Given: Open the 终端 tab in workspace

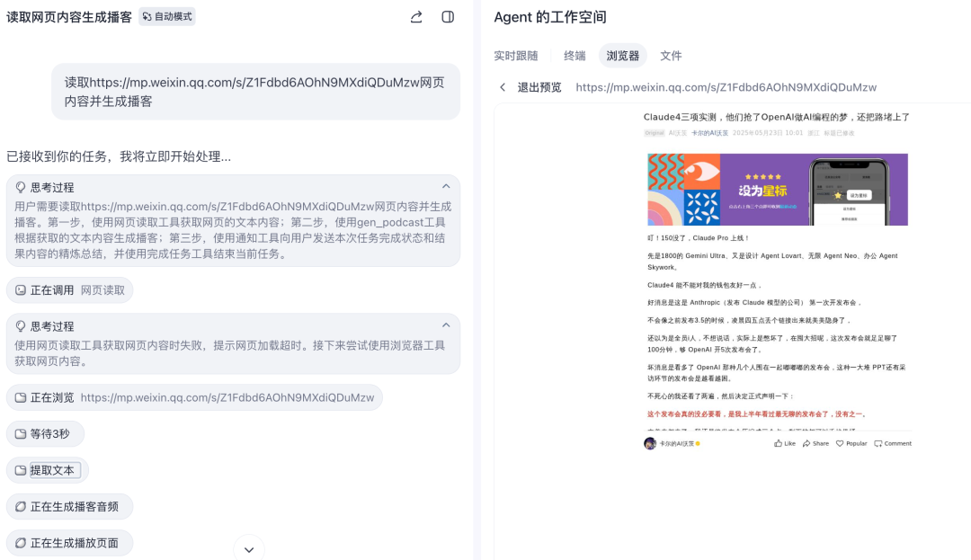Looking at the screenshot, I should 575,55.
